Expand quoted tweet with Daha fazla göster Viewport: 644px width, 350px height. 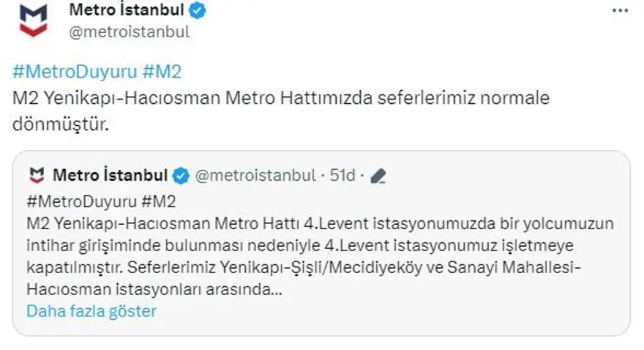point(91,310)
